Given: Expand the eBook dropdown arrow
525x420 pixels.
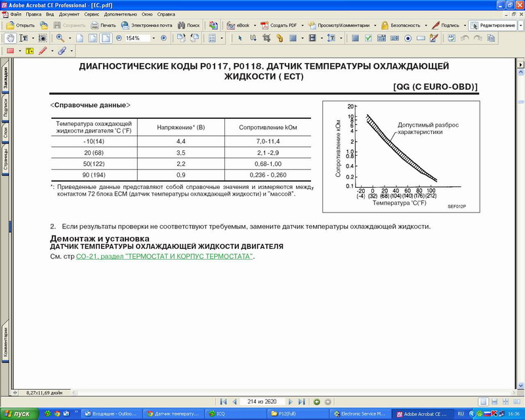Looking at the screenshot, I should [x=255, y=26].
